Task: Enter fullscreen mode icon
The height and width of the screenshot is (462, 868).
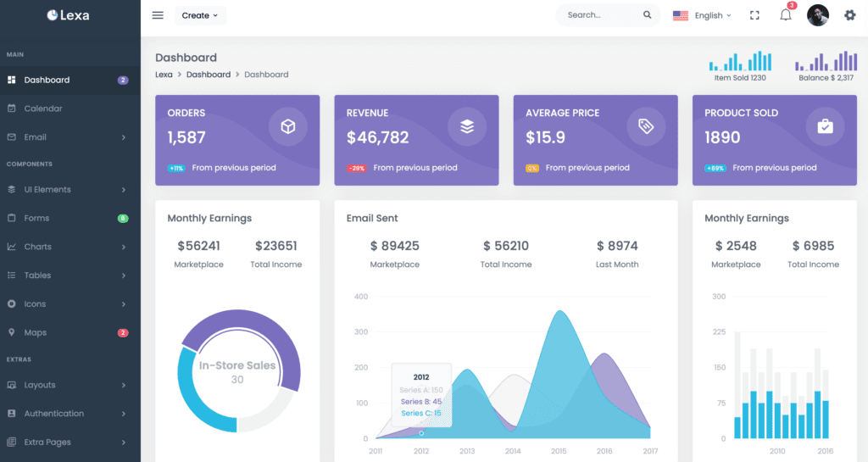Action: pos(754,15)
